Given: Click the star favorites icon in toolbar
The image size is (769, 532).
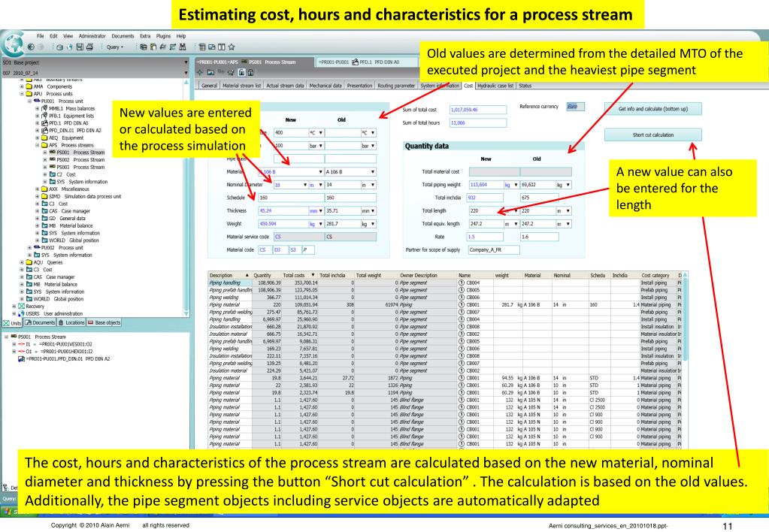Looking at the screenshot, I should point(232,47).
